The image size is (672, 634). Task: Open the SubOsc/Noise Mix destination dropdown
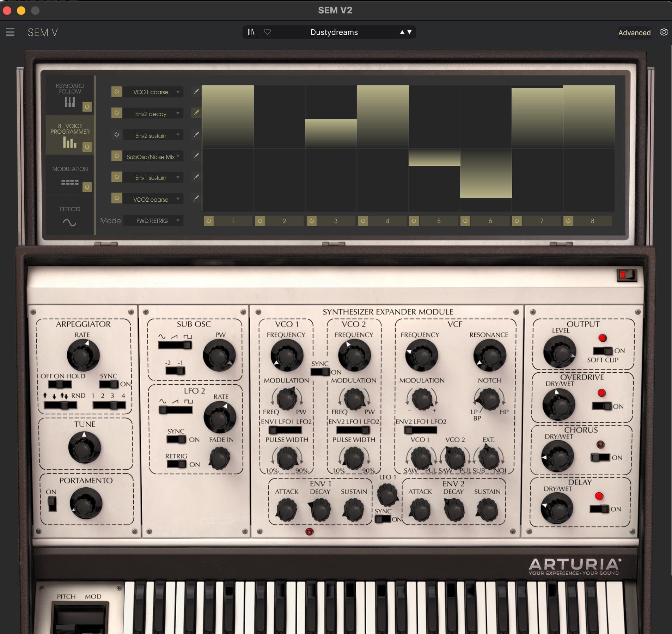pos(153,157)
